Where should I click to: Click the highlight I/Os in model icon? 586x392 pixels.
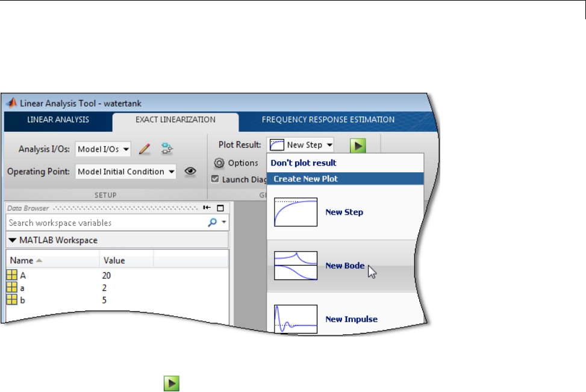[167, 149]
